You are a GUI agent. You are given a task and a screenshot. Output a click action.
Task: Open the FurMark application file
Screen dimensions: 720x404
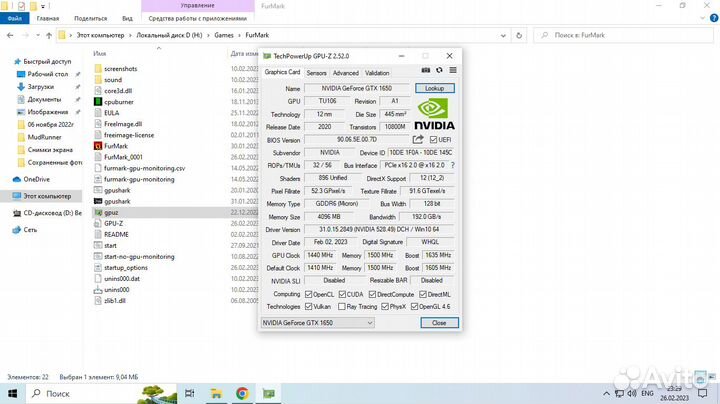116,145
